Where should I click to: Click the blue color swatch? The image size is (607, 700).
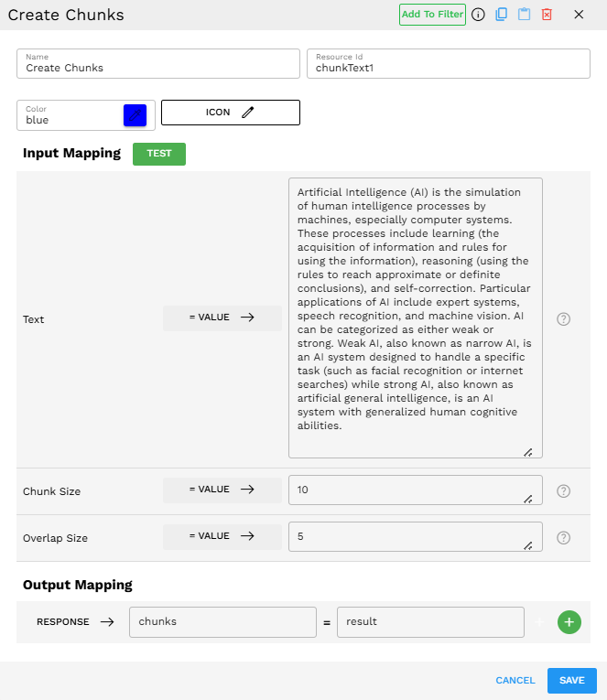135,115
